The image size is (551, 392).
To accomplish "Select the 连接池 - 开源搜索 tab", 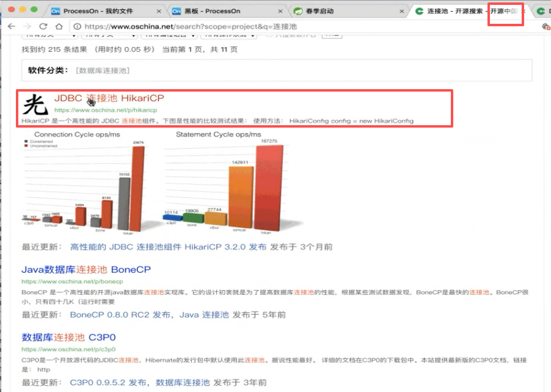I will click(x=469, y=11).
